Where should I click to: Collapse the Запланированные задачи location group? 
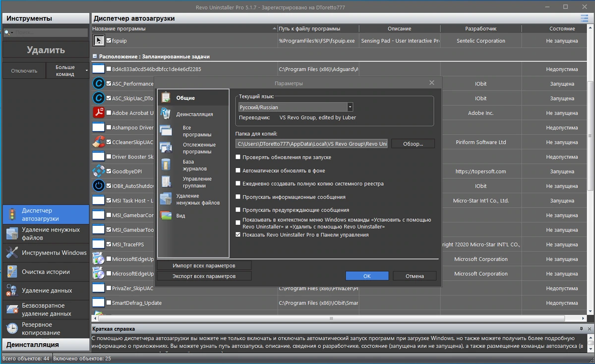point(95,56)
